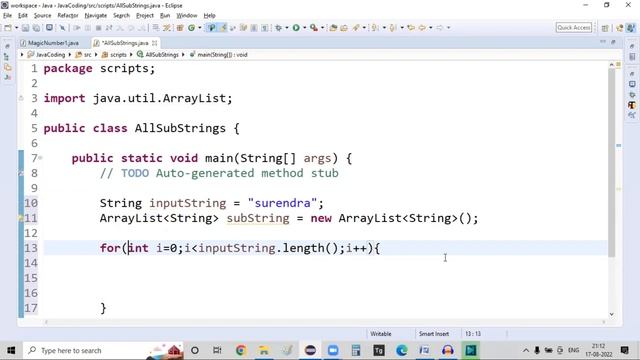640x360 pixels.
Task: Open the External Tools dropdown arrow
Action: click(x=322, y=28)
